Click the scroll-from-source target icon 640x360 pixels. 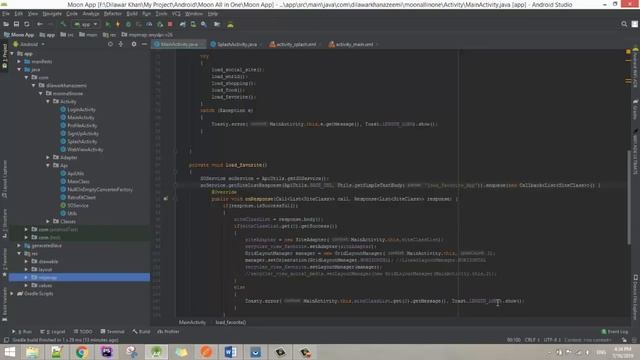(x=110, y=44)
